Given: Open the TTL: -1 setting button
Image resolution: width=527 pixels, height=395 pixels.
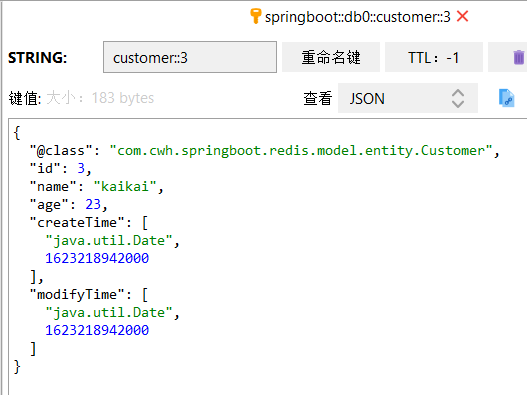Looking at the screenshot, I should click(434, 57).
